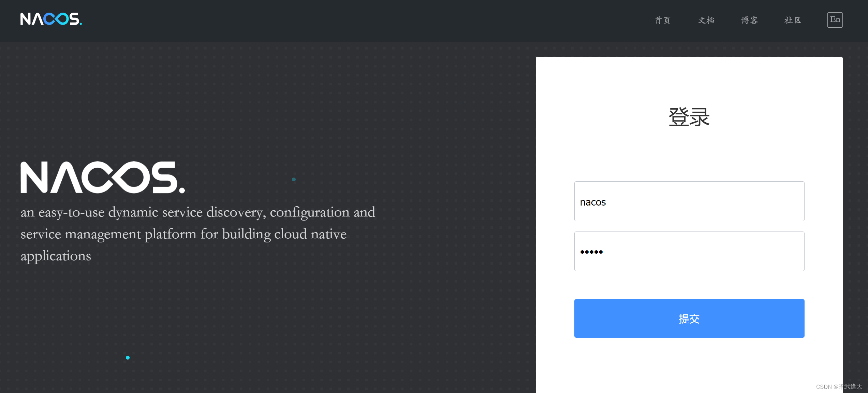This screenshot has height=393, width=868.
Task: Go to the 博客 blog page
Action: coord(749,20)
